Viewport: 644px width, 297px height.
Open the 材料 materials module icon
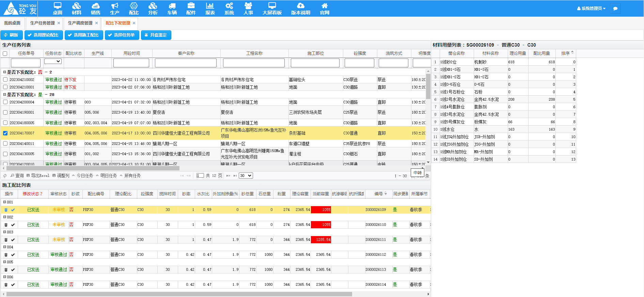77,9
